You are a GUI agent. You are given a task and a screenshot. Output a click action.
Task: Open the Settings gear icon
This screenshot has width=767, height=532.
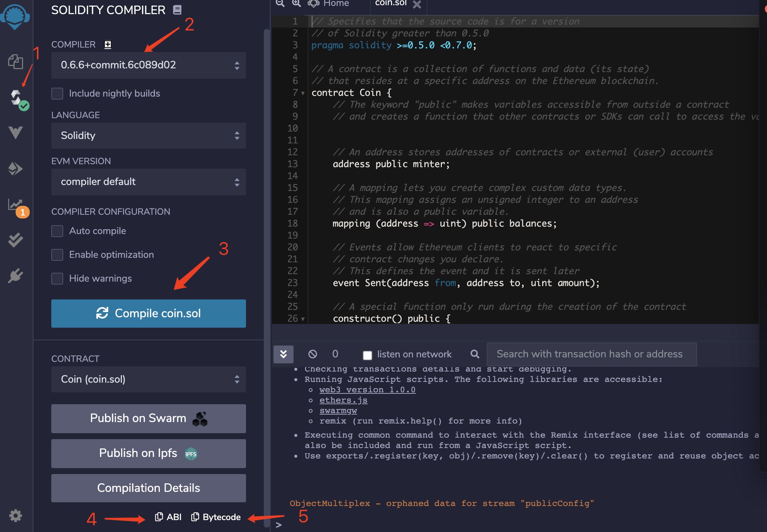16,516
